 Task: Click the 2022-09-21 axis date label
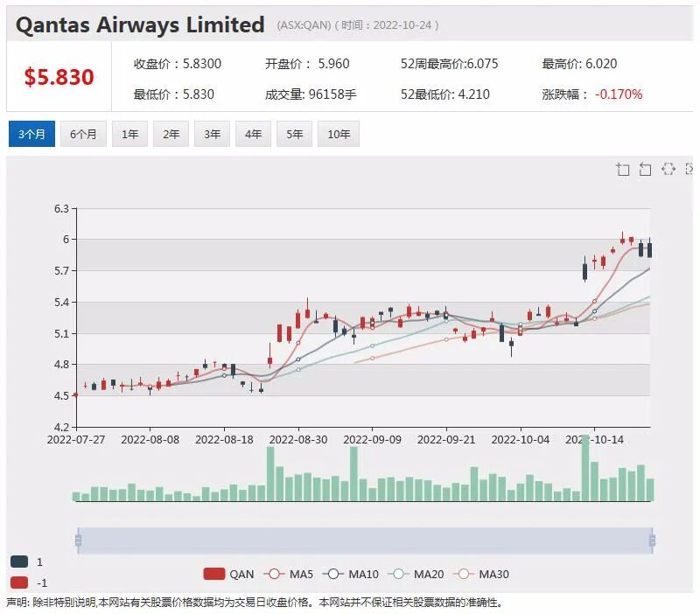tap(446, 440)
